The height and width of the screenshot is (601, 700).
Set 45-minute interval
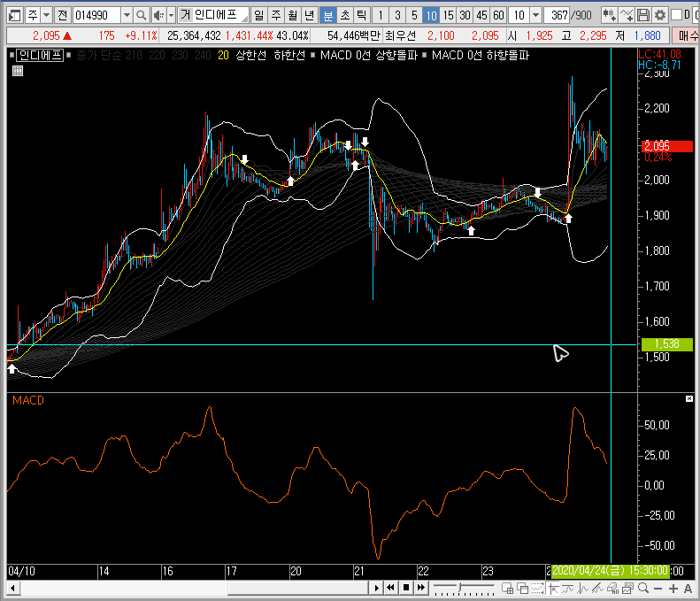click(481, 16)
